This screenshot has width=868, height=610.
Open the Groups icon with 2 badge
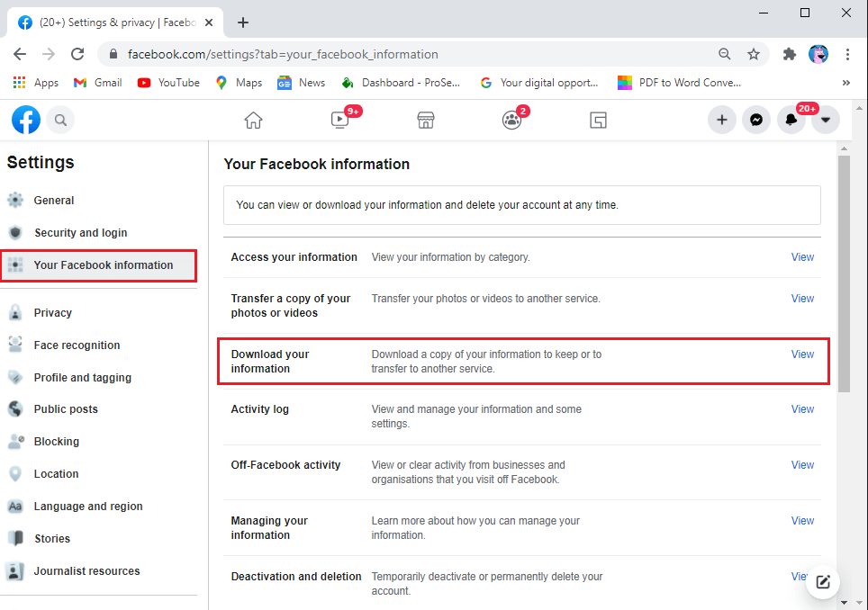511,120
